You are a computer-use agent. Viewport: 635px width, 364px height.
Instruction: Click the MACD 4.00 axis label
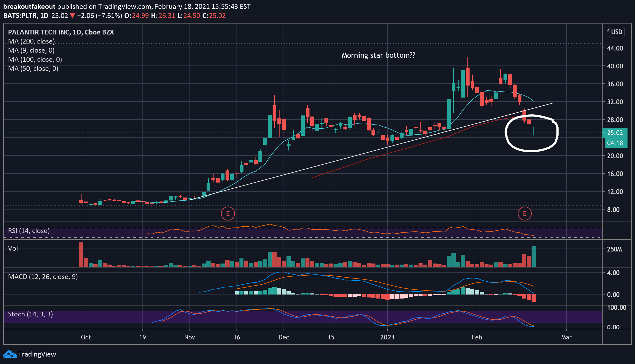tap(613, 273)
